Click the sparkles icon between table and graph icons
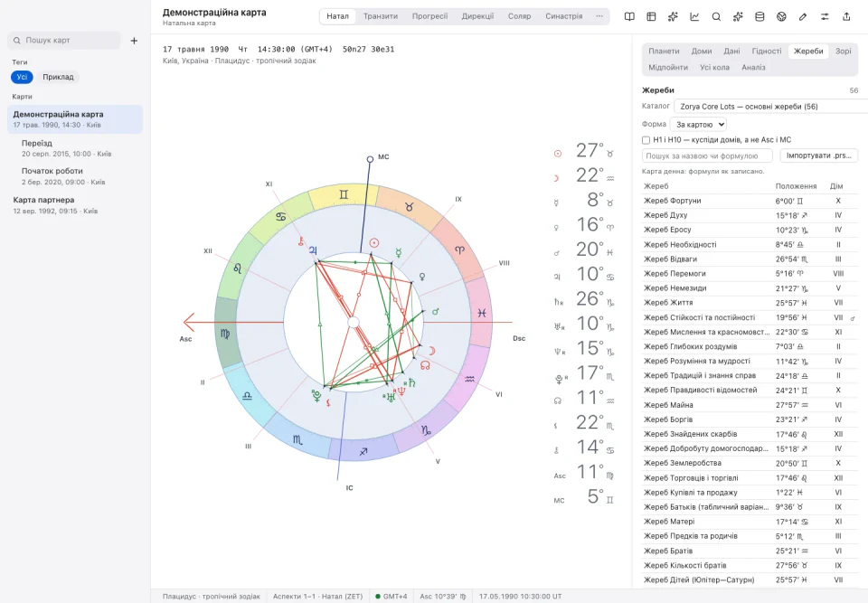This screenshot has width=868, height=603. coord(673,16)
